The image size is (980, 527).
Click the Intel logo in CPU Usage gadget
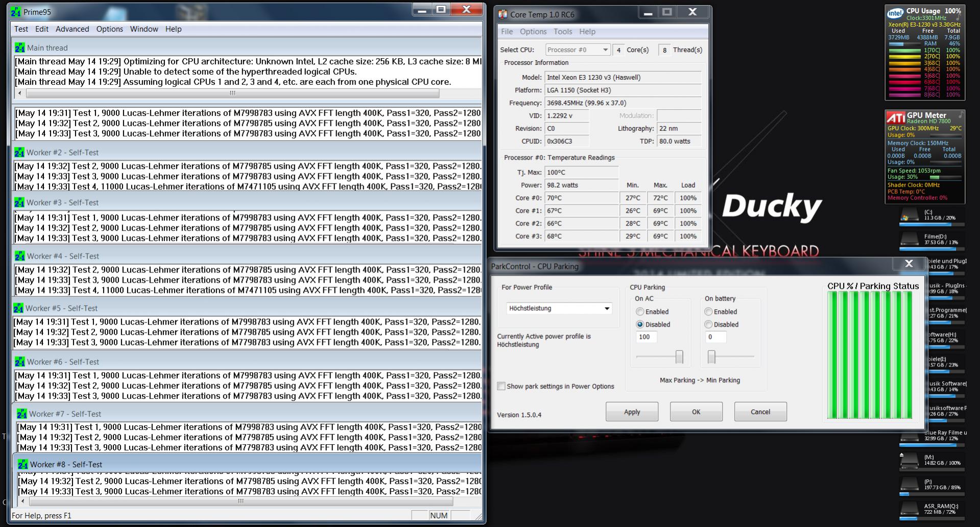(x=895, y=13)
